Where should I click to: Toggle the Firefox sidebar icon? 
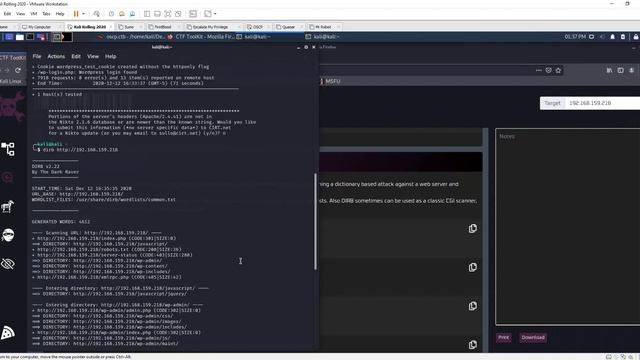(x=620, y=70)
